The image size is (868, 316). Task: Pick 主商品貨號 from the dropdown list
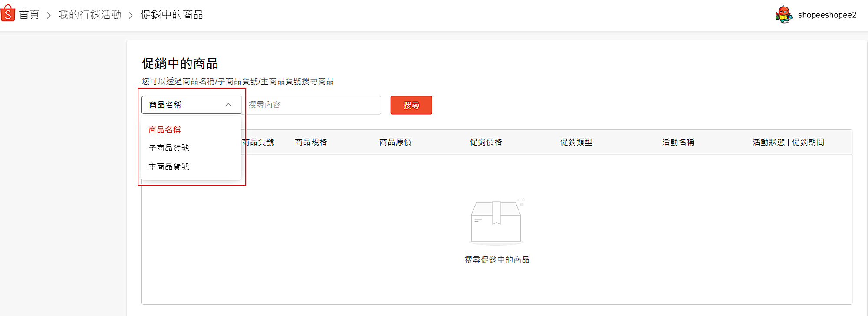169,166
